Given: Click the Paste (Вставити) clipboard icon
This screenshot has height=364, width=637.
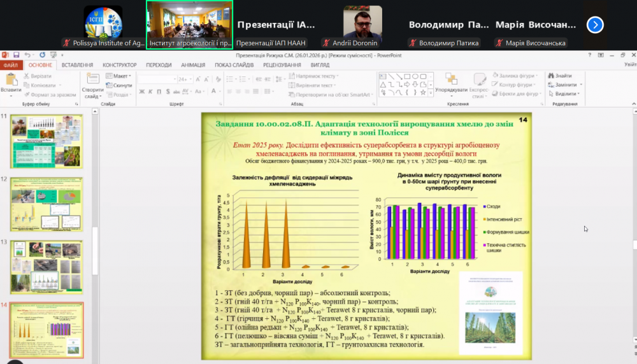Looking at the screenshot, I should click(x=10, y=80).
